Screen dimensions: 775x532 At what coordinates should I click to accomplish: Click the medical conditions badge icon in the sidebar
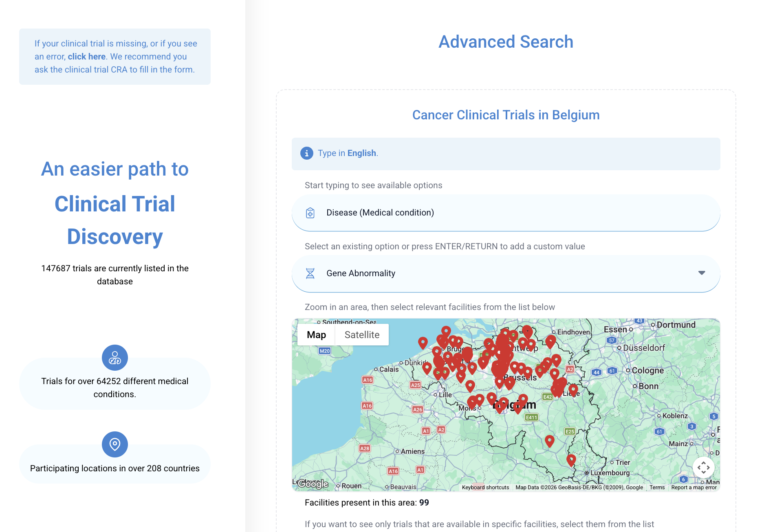114,358
